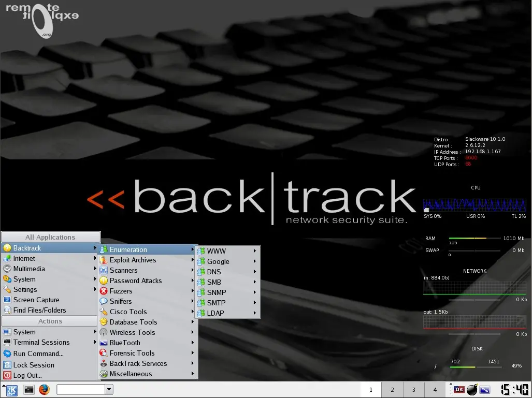
Task: Click the BackTrack Services icon
Action: (104, 363)
